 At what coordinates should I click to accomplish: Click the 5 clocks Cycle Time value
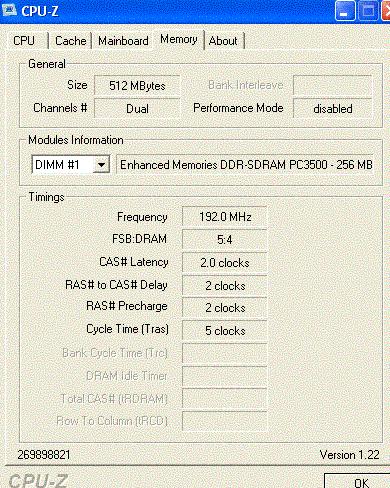coord(225,331)
